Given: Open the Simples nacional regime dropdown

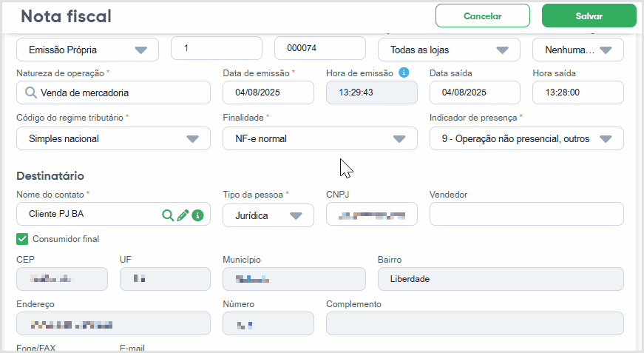Looking at the screenshot, I should 113,138.
